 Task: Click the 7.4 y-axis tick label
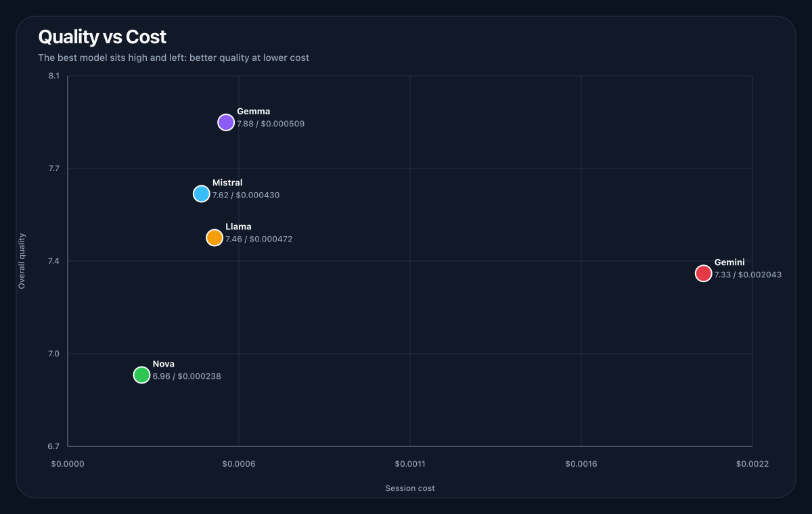pos(54,261)
